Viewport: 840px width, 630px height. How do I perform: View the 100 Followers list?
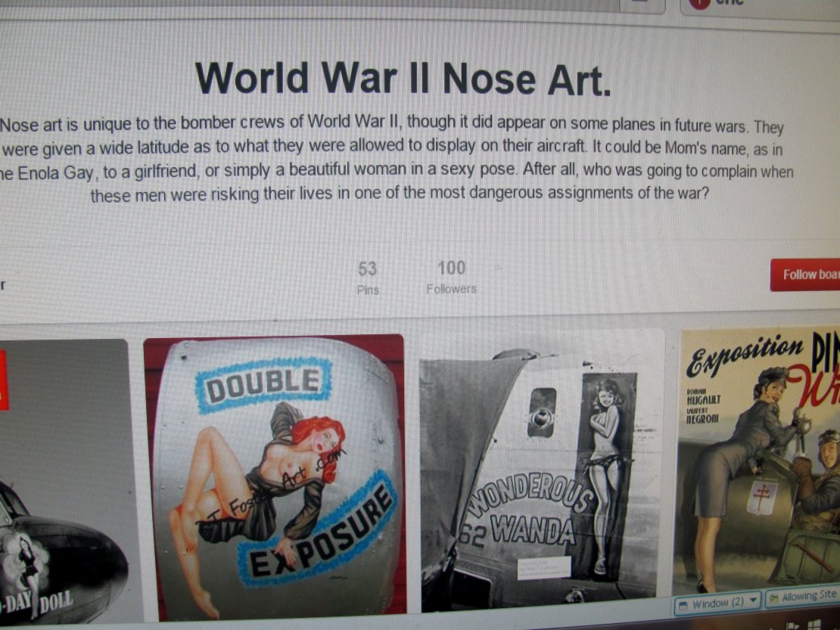coord(451,277)
